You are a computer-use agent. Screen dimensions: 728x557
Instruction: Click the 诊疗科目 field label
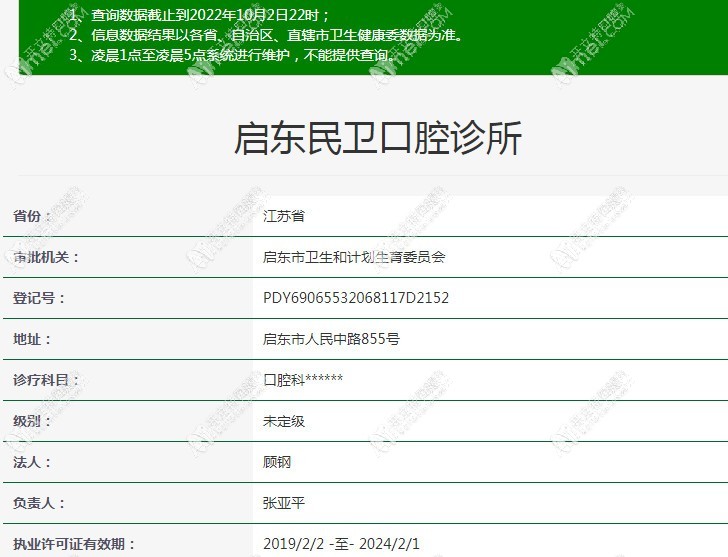coord(46,380)
